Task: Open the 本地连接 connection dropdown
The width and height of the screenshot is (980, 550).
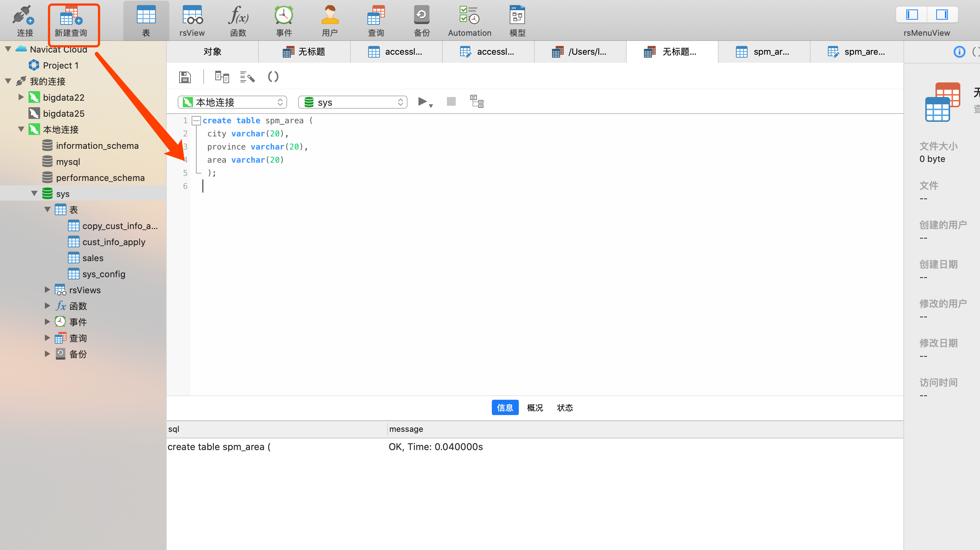Action: (232, 102)
